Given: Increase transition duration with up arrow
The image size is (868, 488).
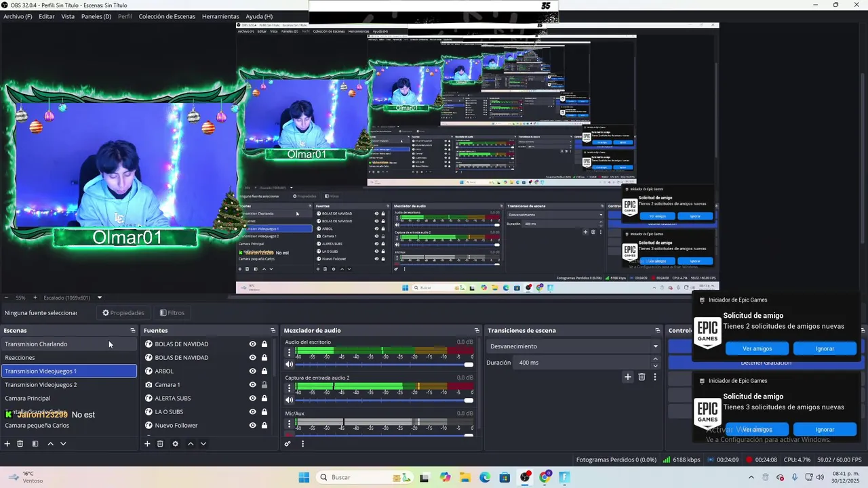Looking at the screenshot, I should (655, 359).
